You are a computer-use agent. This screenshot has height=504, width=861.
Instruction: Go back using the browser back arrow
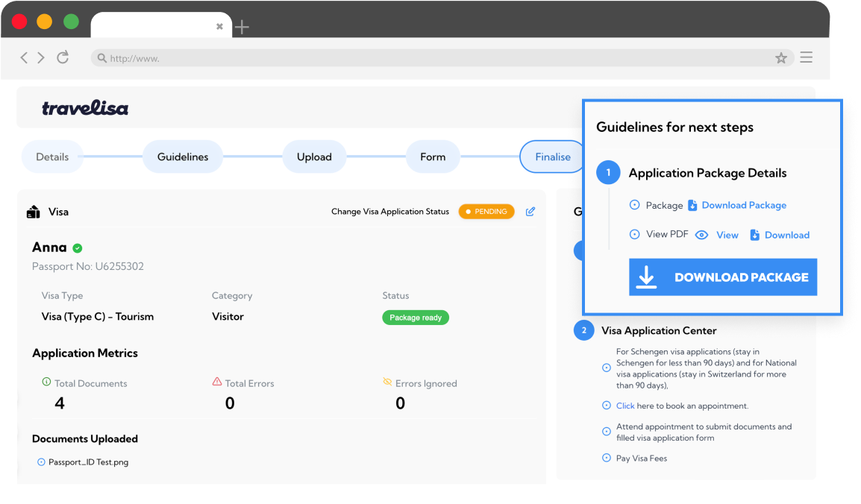click(24, 57)
